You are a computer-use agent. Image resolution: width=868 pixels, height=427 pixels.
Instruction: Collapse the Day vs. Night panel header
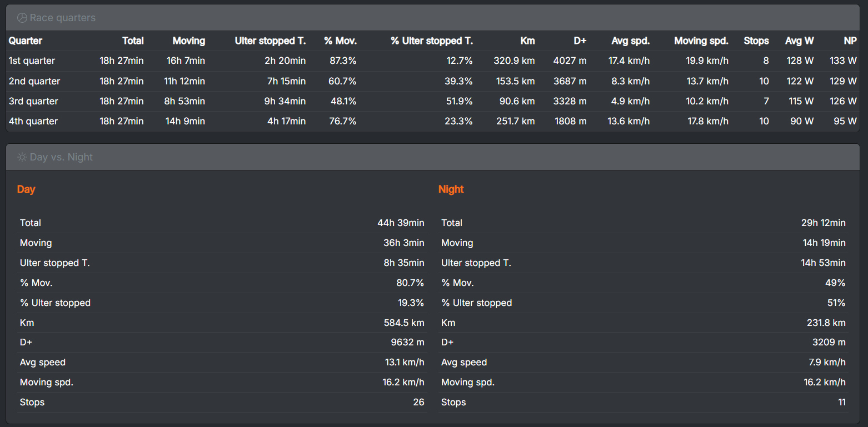pyautogui.click(x=433, y=157)
